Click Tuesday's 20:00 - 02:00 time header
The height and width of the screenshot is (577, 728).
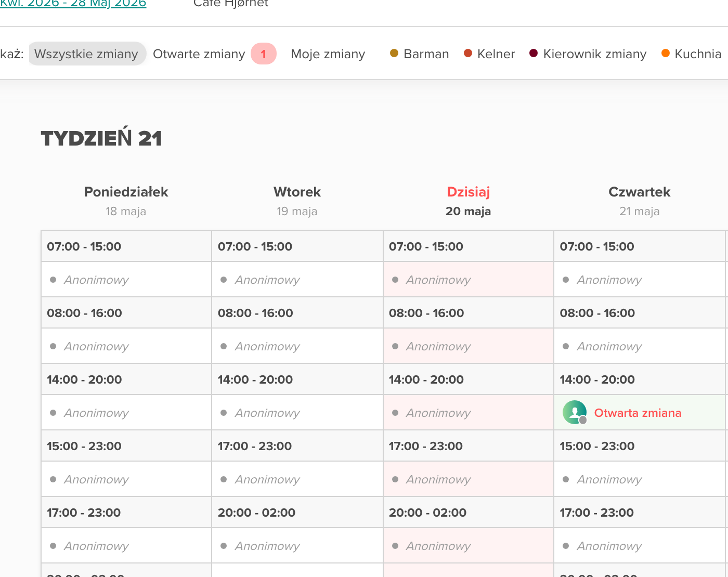[297, 513]
